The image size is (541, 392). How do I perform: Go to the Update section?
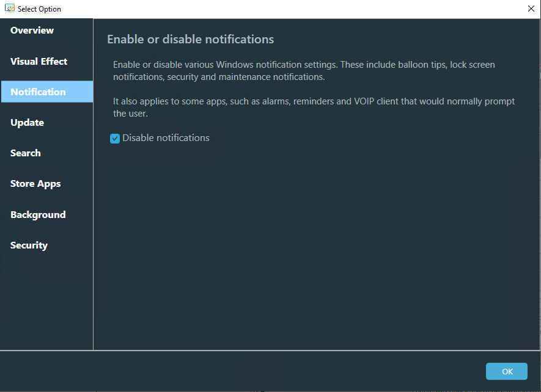tap(28, 122)
